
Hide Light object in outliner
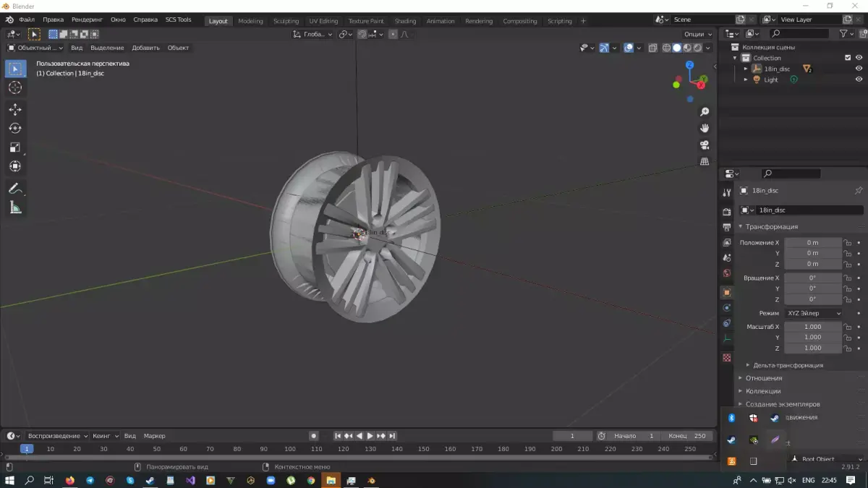pos(859,80)
